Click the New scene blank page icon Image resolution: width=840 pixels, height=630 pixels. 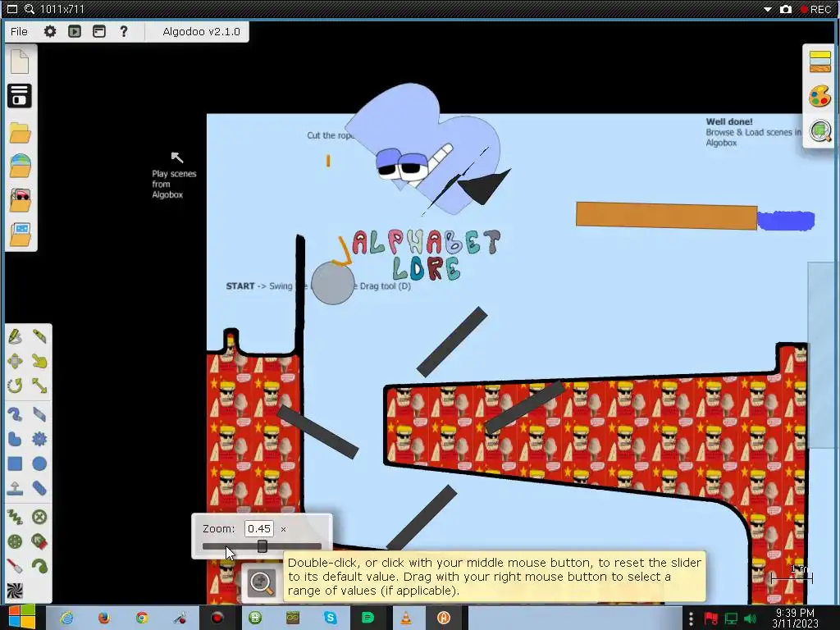click(x=20, y=61)
